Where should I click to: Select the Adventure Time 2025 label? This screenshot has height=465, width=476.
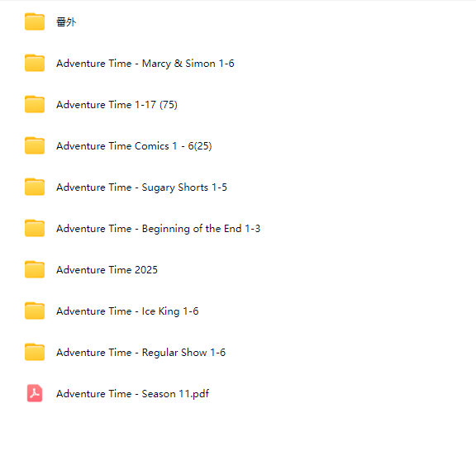coord(107,269)
